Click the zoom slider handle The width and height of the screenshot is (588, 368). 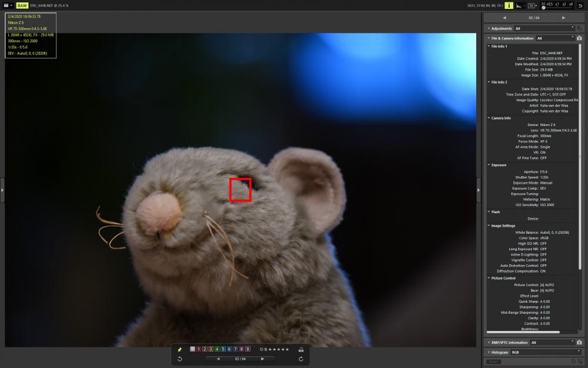pyautogui.click(x=543, y=8)
